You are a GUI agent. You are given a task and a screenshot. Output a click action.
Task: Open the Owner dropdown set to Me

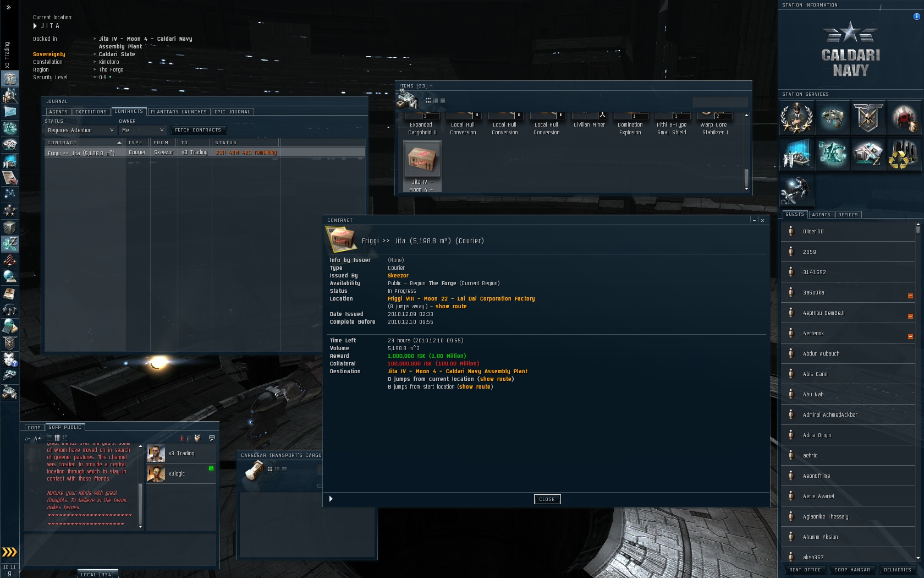[143, 130]
